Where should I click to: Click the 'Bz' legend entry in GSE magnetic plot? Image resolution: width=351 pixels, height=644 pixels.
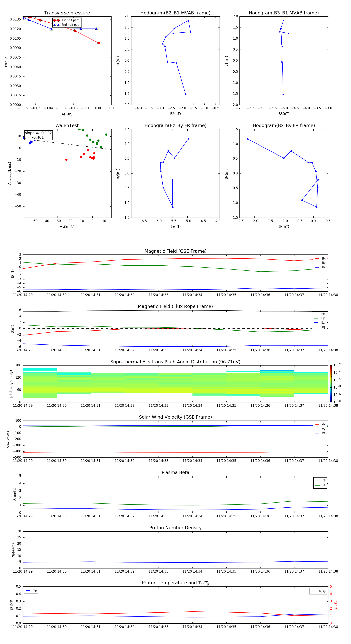coord(320,267)
